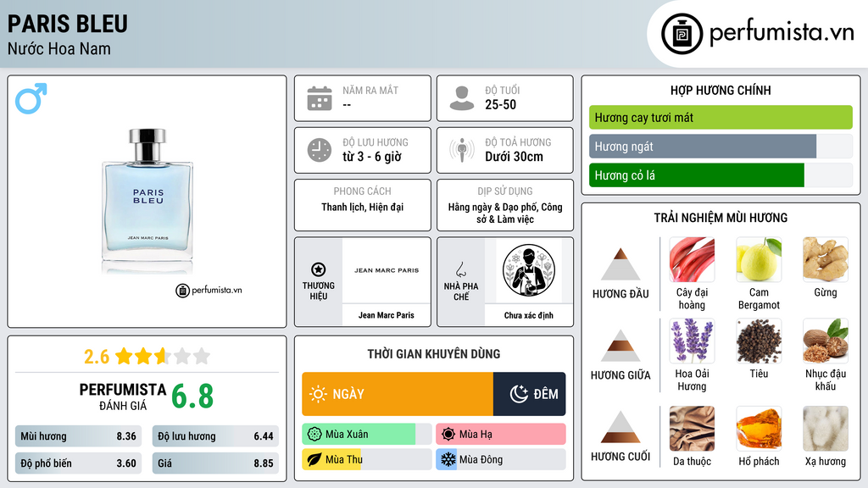Click the Mùa Thu season bar
This screenshot has width=868, height=488.
pyautogui.click(x=367, y=460)
